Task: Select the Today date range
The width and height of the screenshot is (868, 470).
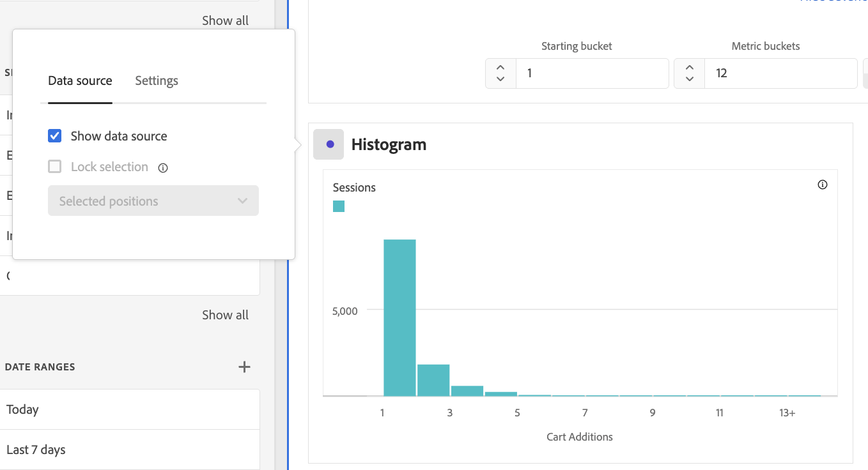Action: pos(130,409)
